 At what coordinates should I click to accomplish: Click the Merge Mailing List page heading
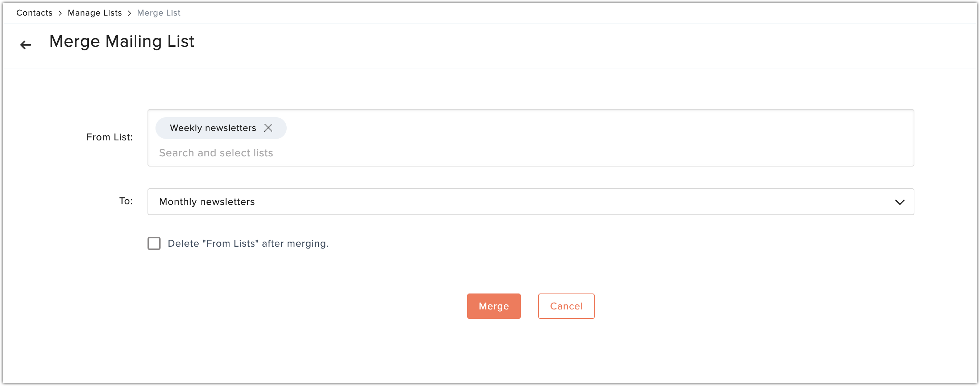tap(122, 41)
